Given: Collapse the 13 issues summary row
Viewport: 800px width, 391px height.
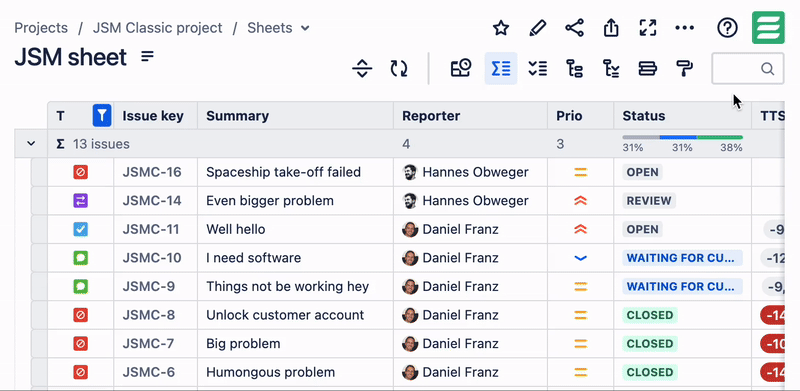Looking at the screenshot, I should tap(31, 144).
